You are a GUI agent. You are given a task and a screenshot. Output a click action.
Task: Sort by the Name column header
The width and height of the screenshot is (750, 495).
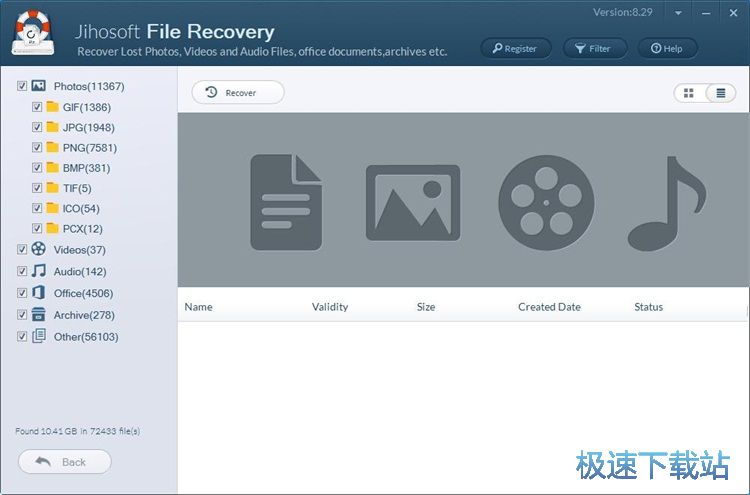(x=199, y=307)
